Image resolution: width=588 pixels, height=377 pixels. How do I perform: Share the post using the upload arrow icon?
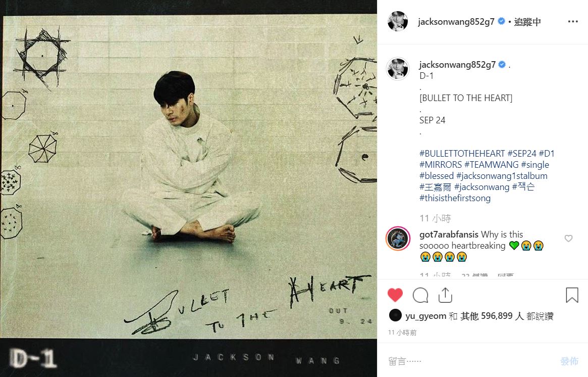point(445,295)
